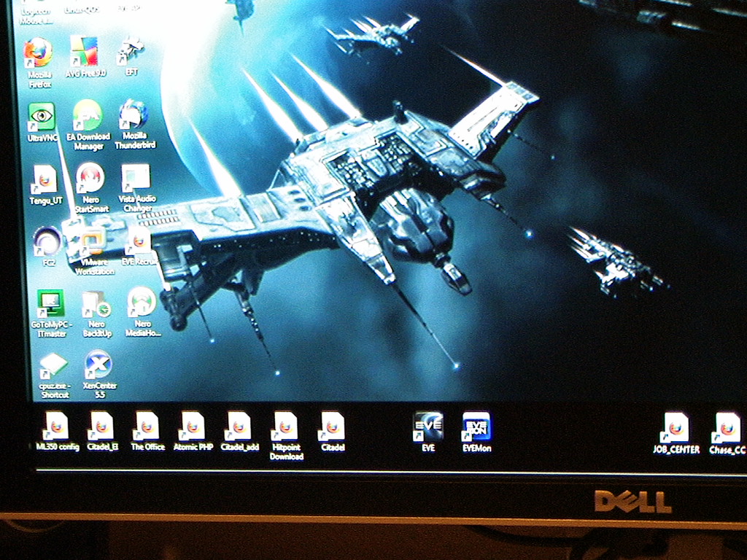
Task: Click the plain Citadel shortcut icon
Action: 332,432
